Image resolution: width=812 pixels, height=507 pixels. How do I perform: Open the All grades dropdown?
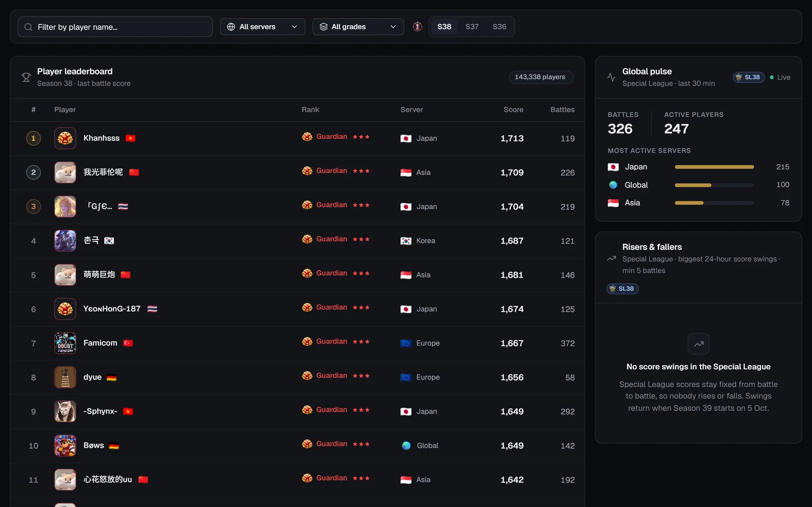click(358, 27)
